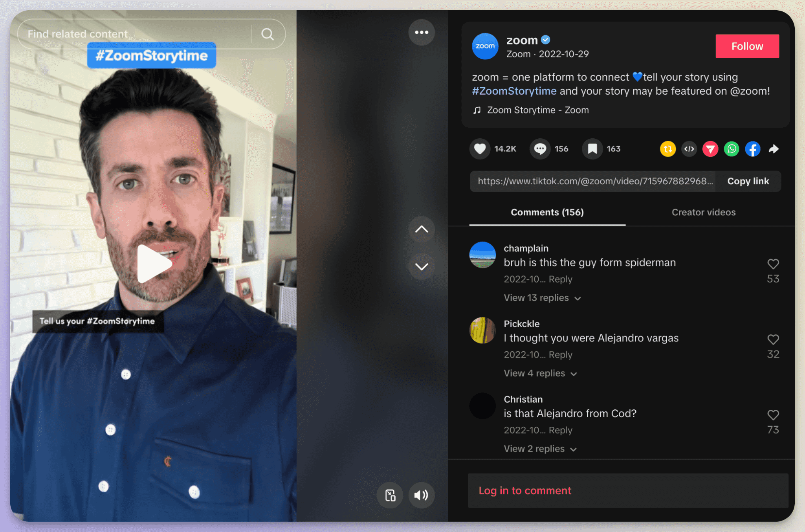The image size is (805, 532).
Task: Open champlain's profile avatar
Action: [x=482, y=255]
